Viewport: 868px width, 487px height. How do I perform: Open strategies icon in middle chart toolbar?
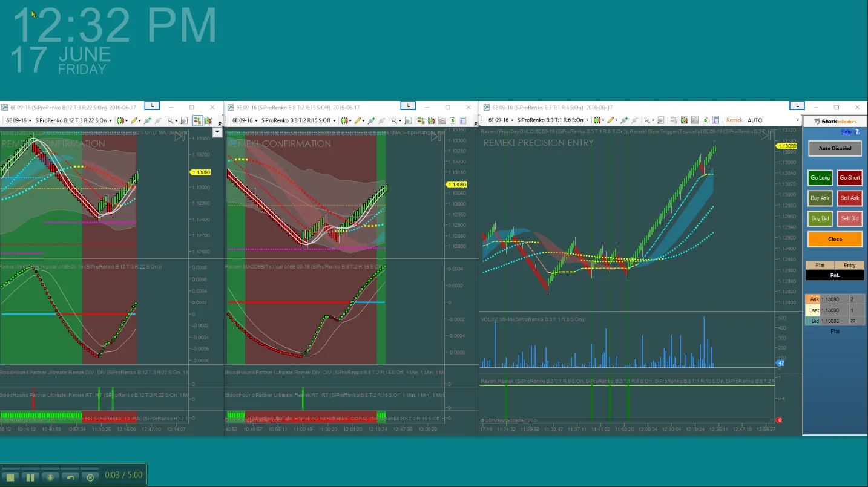[x=442, y=120]
